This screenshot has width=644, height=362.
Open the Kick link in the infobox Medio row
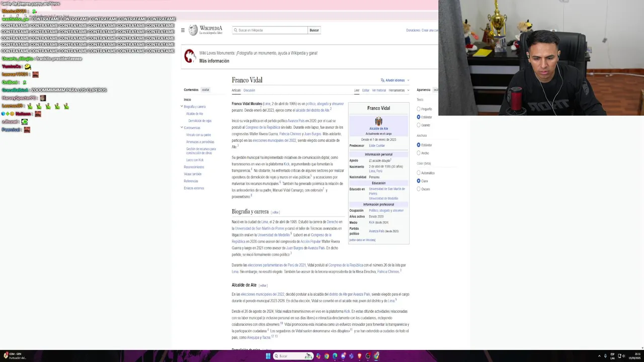[x=371, y=222]
